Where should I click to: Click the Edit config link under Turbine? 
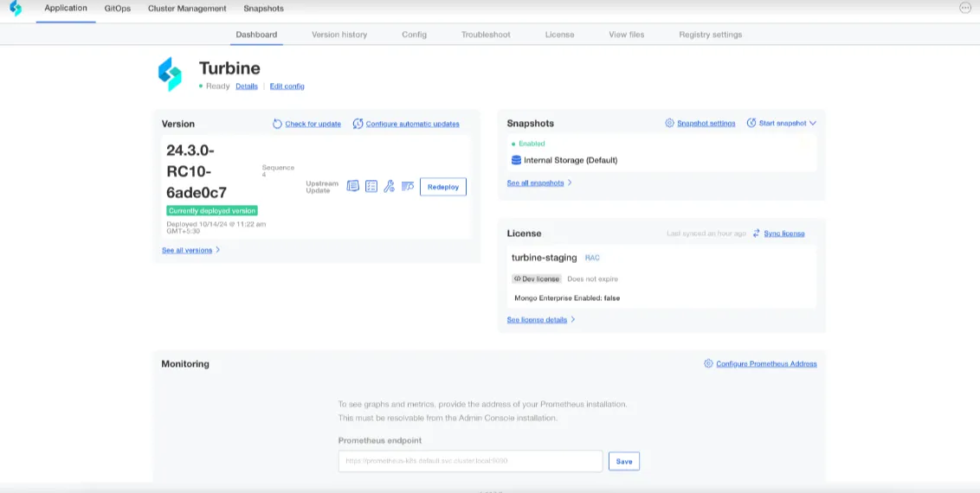click(x=287, y=86)
